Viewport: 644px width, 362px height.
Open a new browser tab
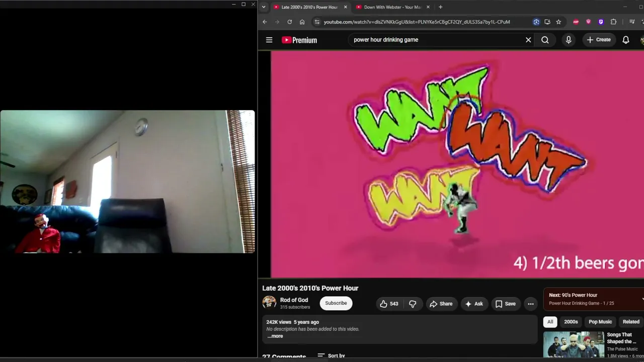coord(440,7)
